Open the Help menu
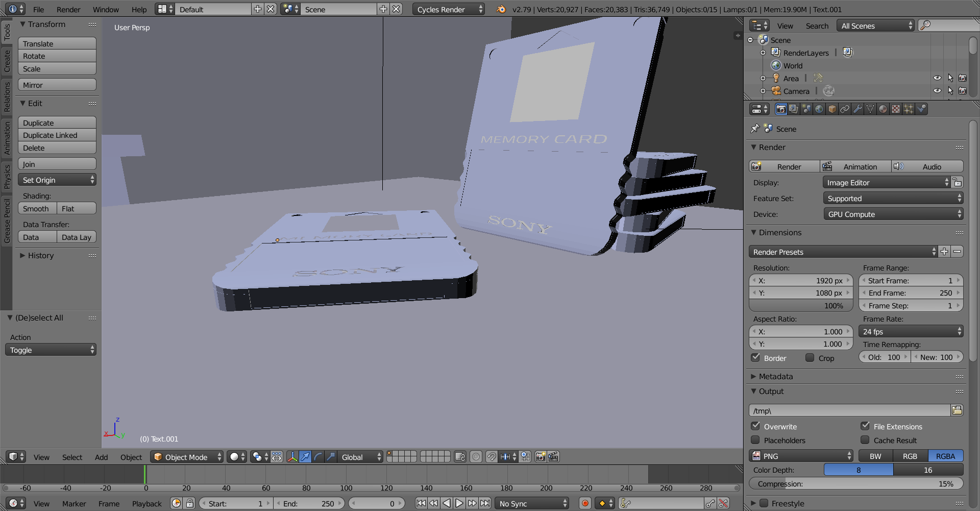 [x=139, y=9]
